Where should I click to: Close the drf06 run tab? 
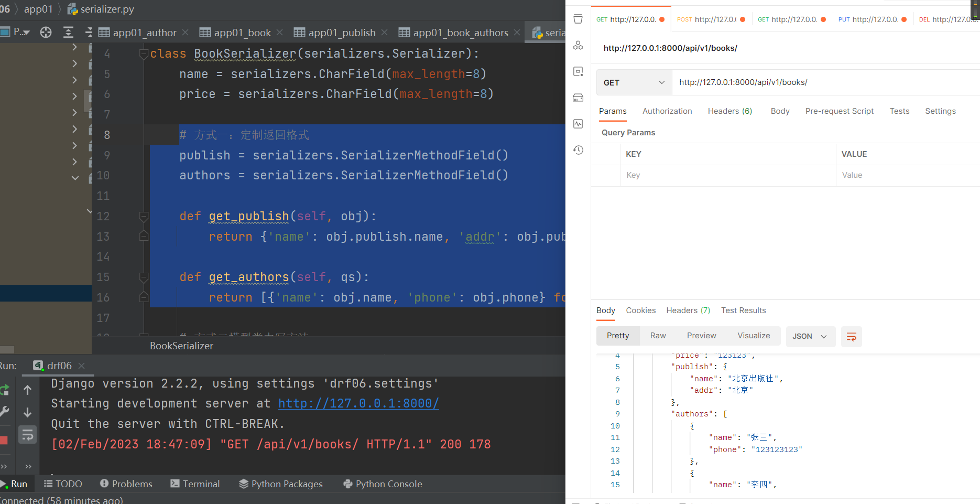81,366
